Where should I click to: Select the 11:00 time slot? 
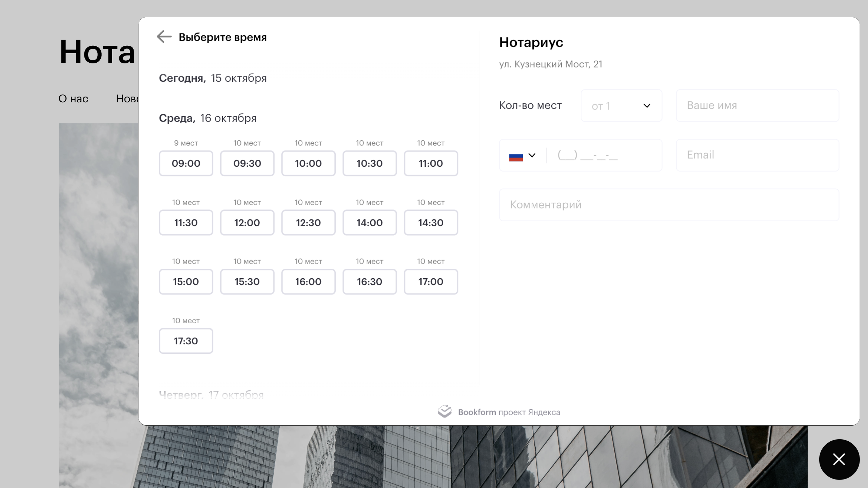(x=431, y=163)
